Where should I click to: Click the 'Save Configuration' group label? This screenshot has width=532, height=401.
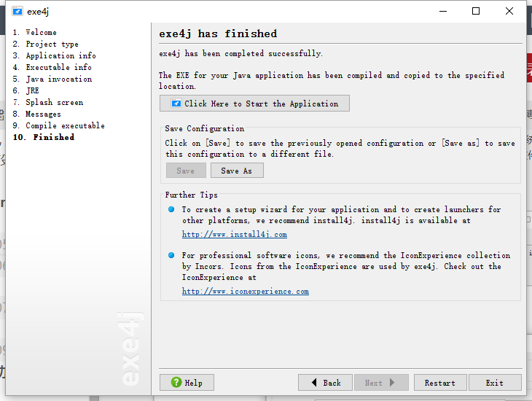(205, 129)
